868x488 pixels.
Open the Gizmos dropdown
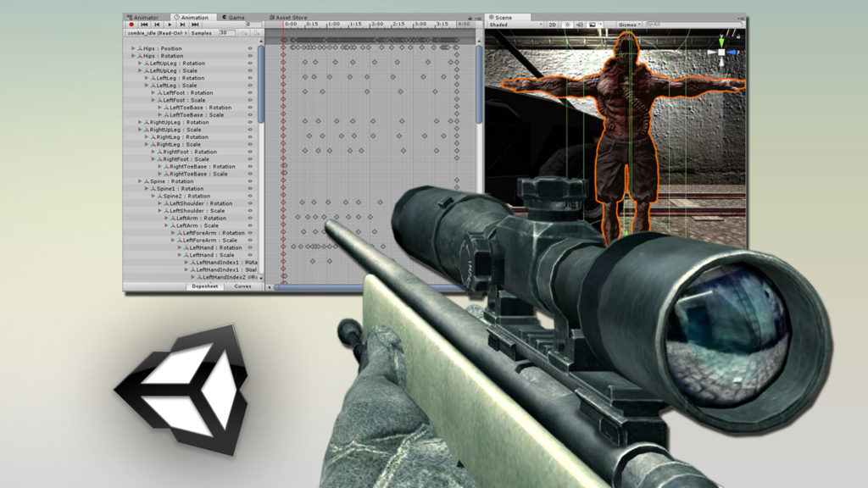(630, 25)
